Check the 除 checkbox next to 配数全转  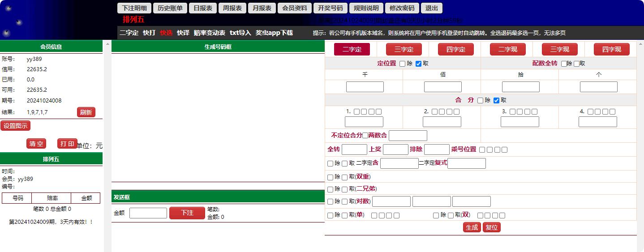563,64
